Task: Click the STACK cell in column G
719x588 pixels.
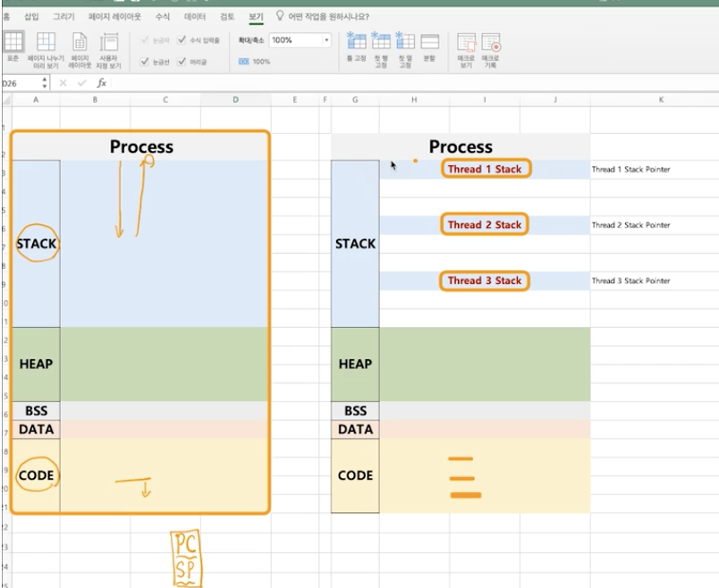Action: [355, 244]
